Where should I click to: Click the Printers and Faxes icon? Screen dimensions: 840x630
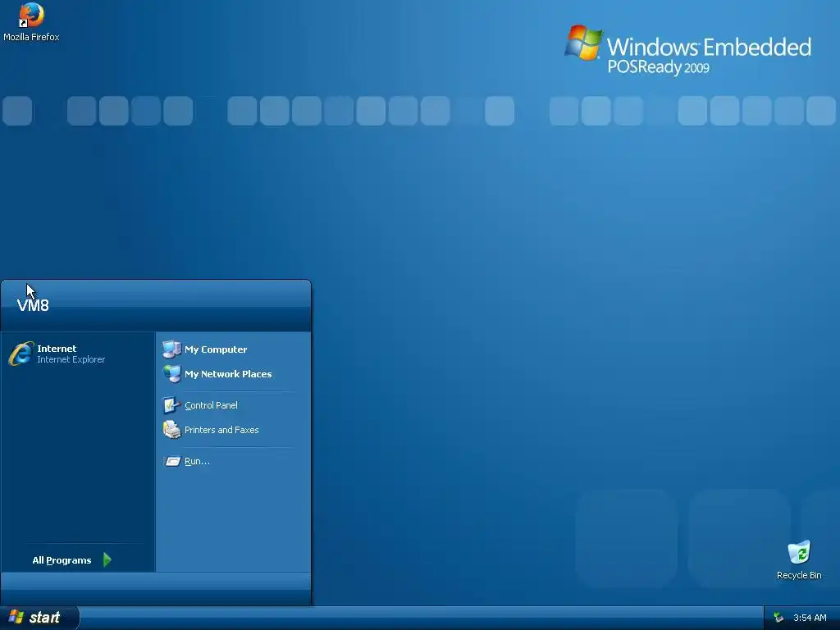tap(172, 430)
